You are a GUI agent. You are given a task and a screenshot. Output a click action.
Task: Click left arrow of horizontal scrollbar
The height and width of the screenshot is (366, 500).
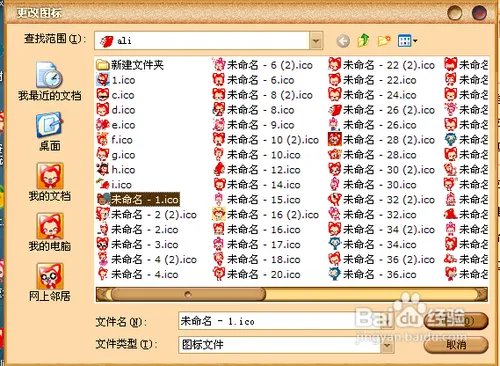(x=103, y=294)
